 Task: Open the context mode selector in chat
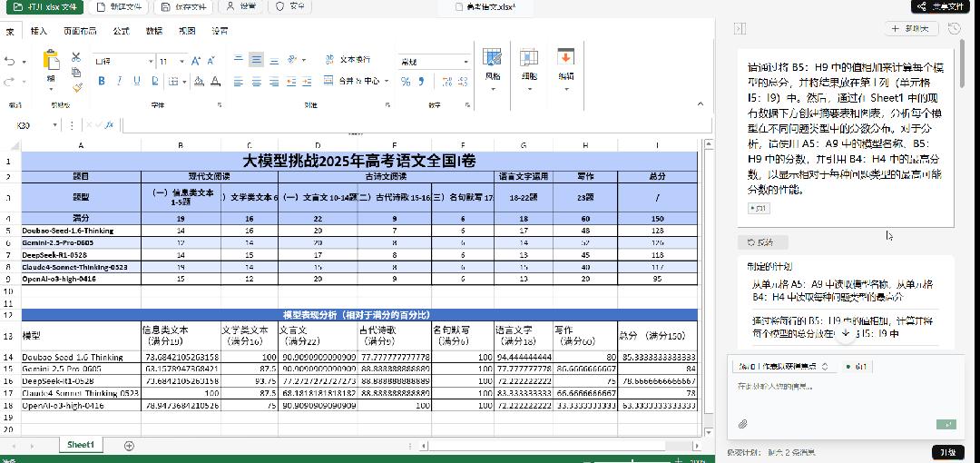pos(783,367)
